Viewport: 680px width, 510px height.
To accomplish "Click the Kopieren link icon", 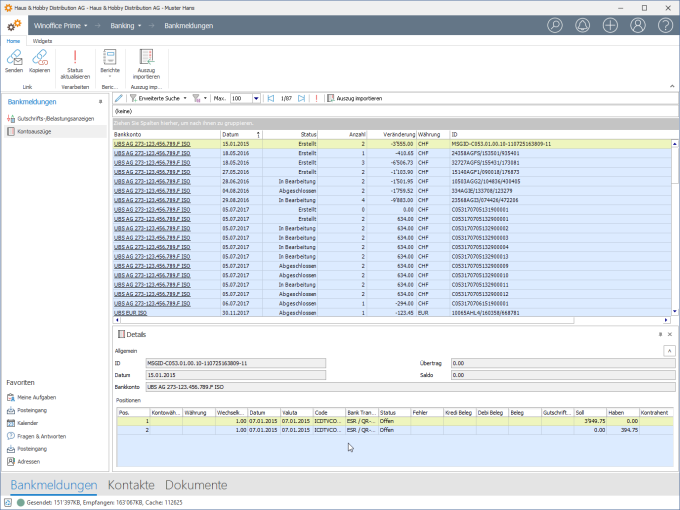I will 39,59.
